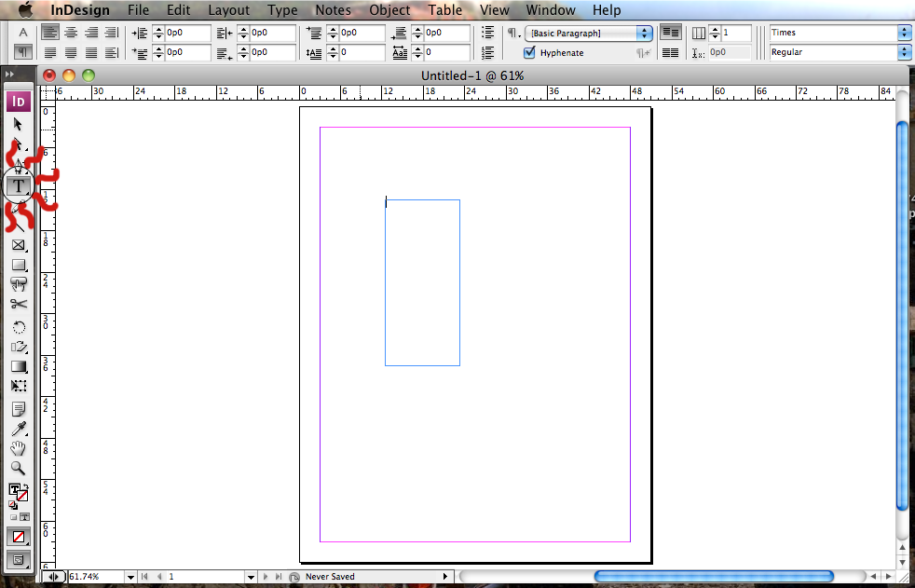Click the Number of Columns stepper
This screenshot has height=588, width=915.
coord(715,33)
